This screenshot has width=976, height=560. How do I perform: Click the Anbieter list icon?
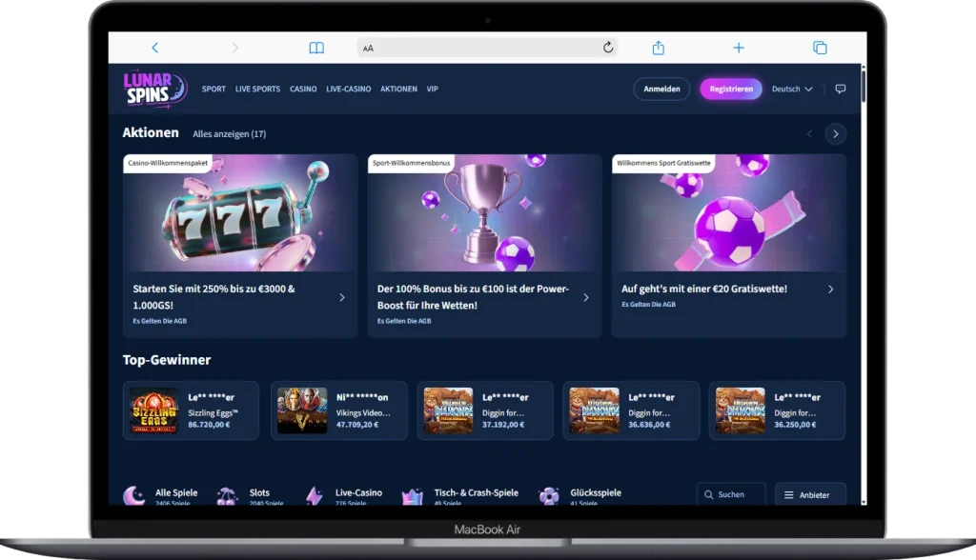pos(788,494)
